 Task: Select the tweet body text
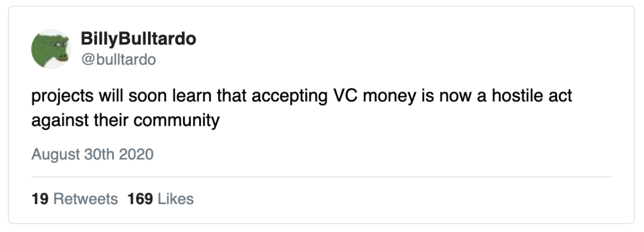(x=302, y=108)
